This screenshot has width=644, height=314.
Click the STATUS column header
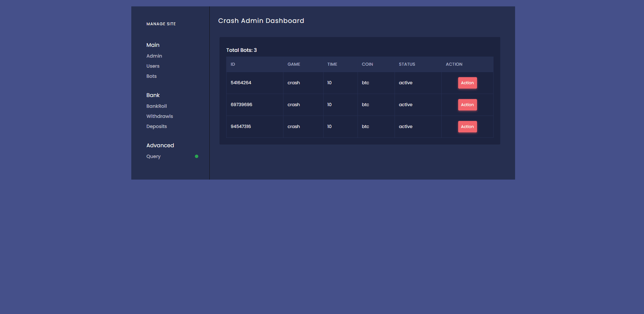(x=407, y=64)
